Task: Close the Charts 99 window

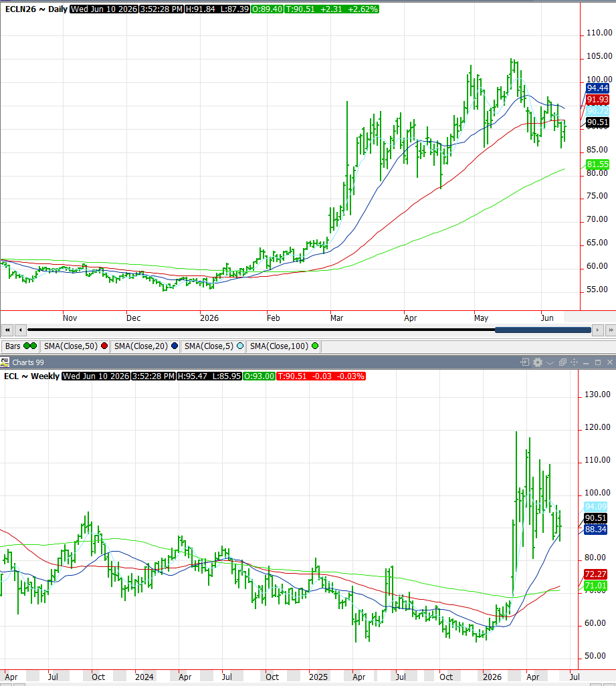Action: pyautogui.click(x=609, y=362)
